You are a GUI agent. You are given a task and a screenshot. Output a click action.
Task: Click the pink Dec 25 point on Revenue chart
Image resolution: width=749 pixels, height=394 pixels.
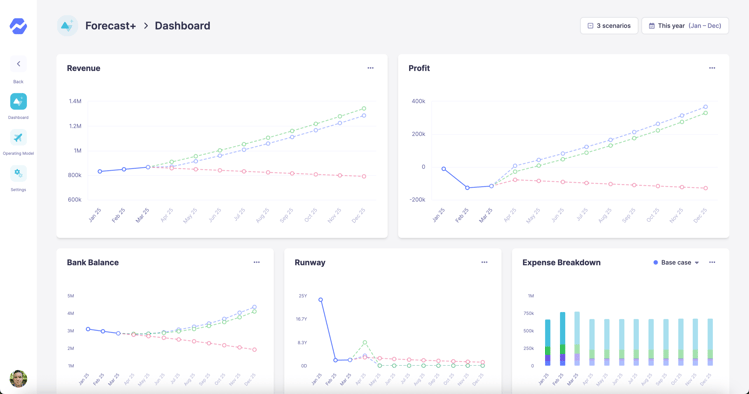point(364,176)
